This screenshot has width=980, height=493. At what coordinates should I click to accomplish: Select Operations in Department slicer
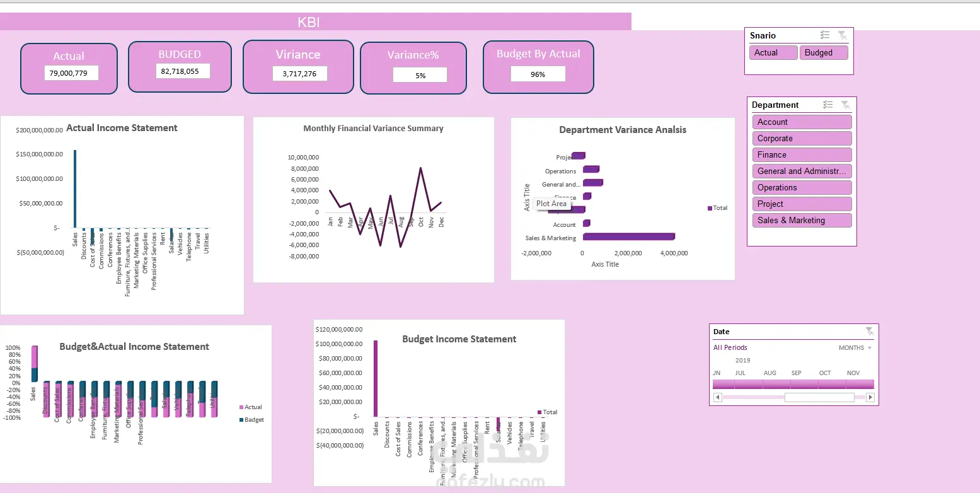pyautogui.click(x=802, y=187)
